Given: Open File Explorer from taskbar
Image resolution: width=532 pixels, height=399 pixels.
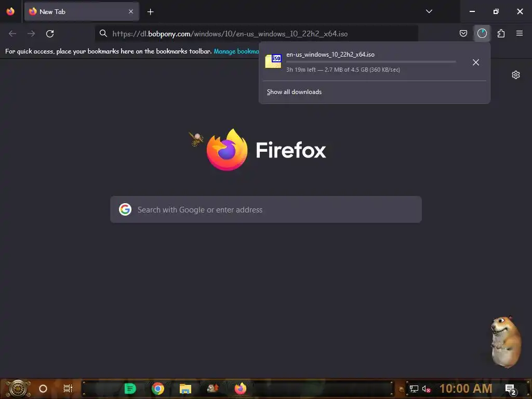Looking at the screenshot, I should pyautogui.click(x=185, y=389).
